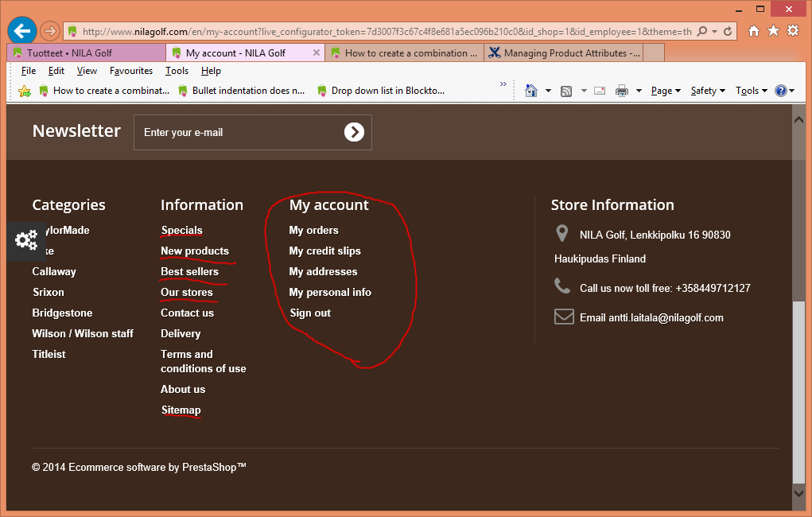Click the Refresh icon in address bar
Image resolution: width=812 pixels, height=517 pixels.
point(728,32)
